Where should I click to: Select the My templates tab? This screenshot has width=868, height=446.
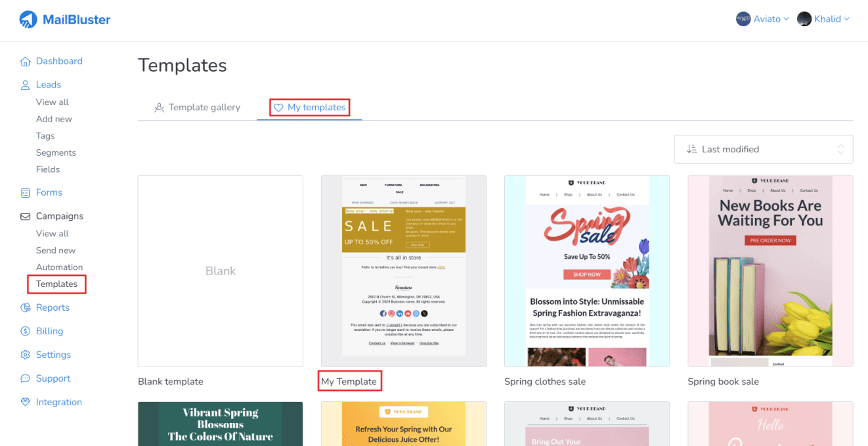coord(309,108)
